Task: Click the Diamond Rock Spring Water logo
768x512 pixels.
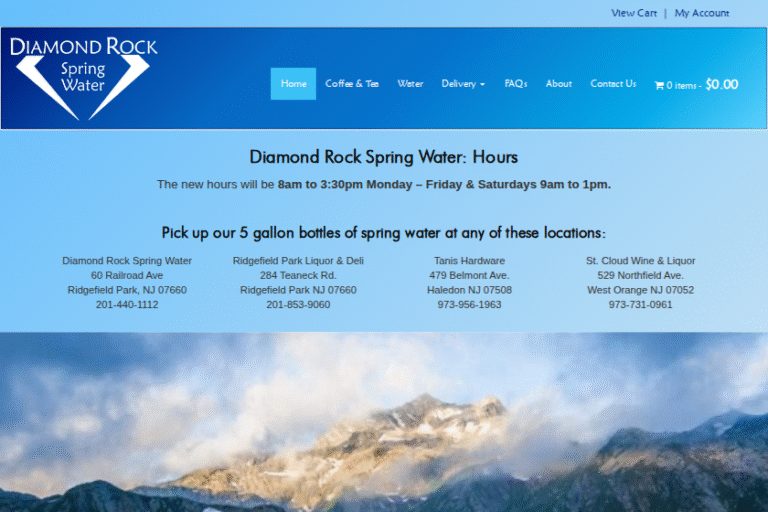Action: pos(83,78)
